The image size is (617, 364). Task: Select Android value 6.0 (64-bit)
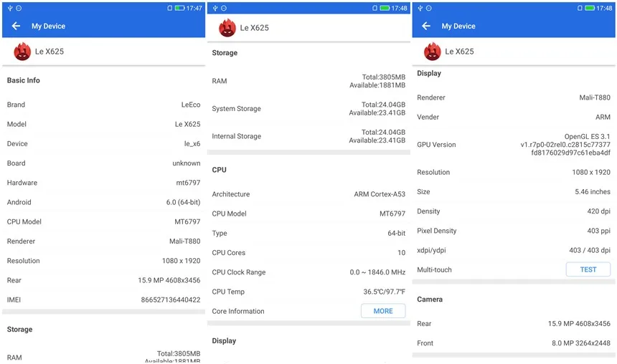point(183,202)
